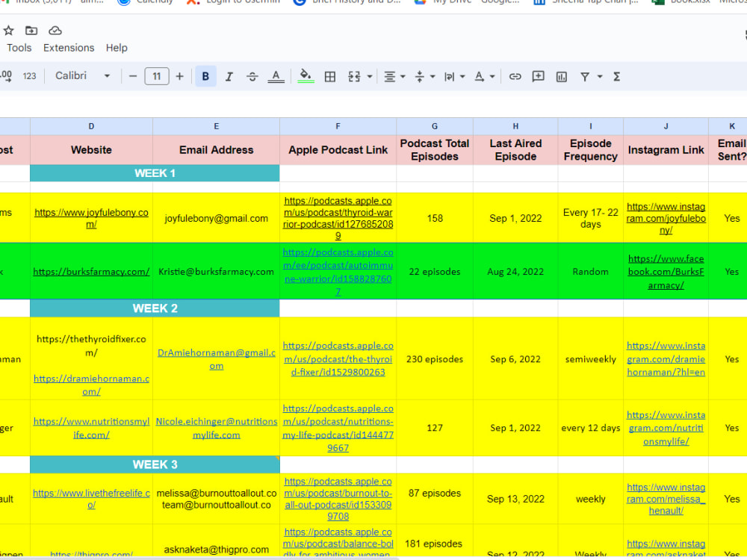This screenshot has height=560, width=747.
Task: Expand the filter views dropdown arrow
Action: (x=600, y=76)
